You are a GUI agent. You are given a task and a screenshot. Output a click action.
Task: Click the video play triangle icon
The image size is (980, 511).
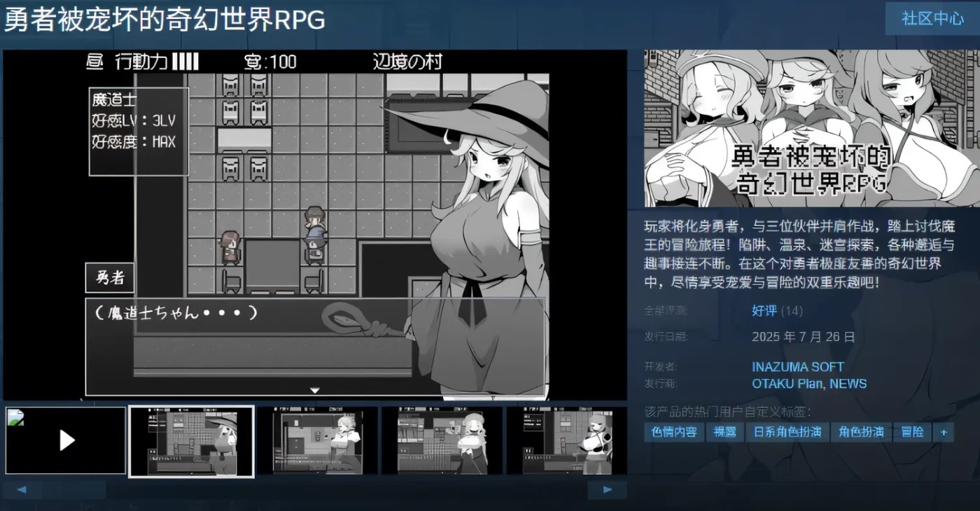[66, 441]
